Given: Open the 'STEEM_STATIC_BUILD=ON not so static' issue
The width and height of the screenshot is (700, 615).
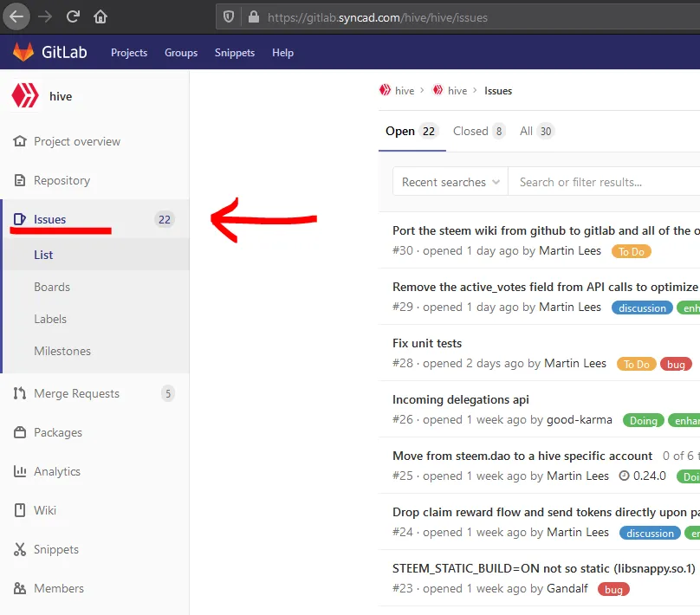Looking at the screenshot, I should coord(544,568).
